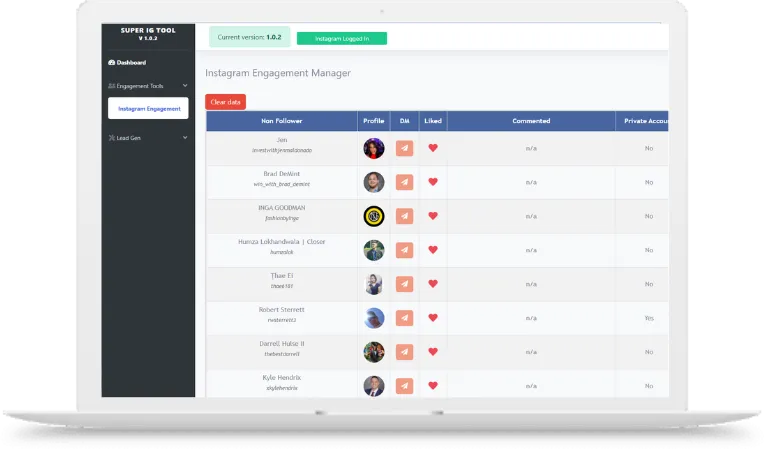Screen dimensions: 764x449
Task: Click the heart in Robert Sterrett's row
Action: [433, 318]
